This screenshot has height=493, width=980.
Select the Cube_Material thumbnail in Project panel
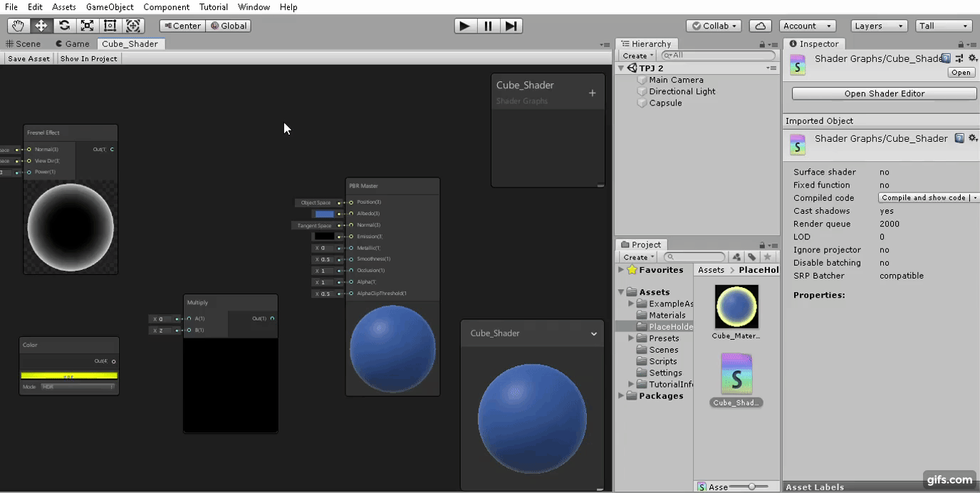736,306
